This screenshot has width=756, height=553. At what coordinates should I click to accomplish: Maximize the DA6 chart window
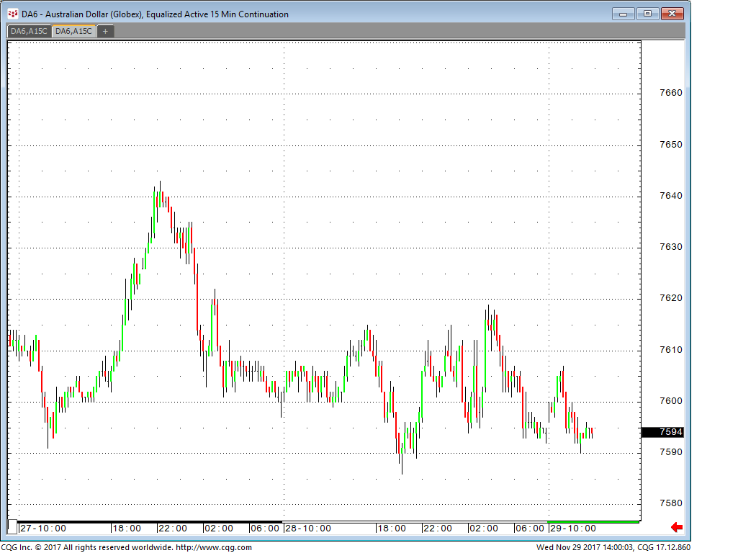pos(647,14)
